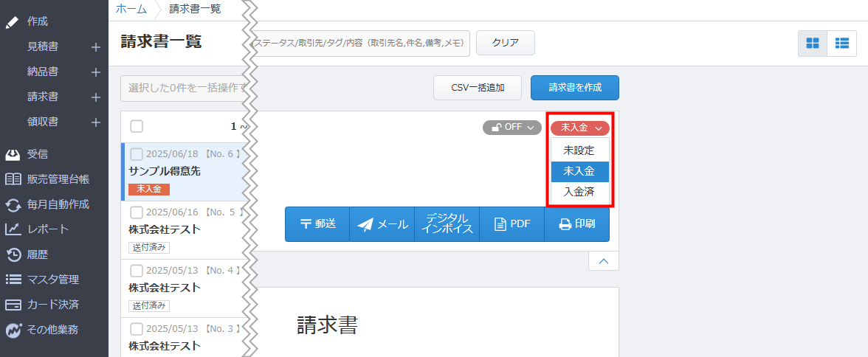Viewport: 868px width, 357px height.
Task: Select 入金済 from status dropdown
Action: 579,192
